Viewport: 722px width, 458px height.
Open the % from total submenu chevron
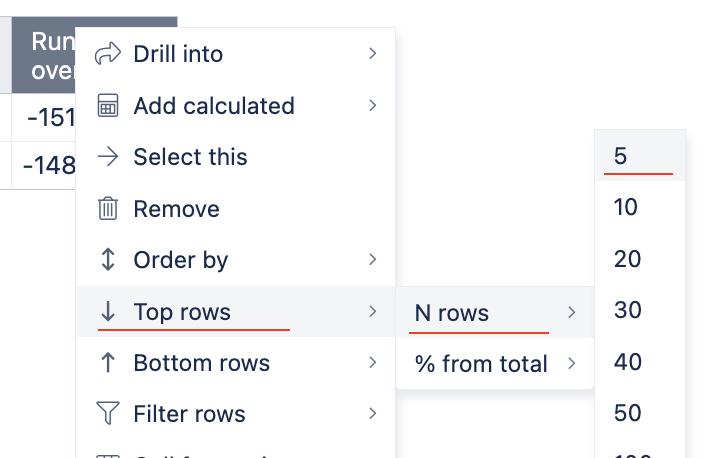(x=571, y=364)
